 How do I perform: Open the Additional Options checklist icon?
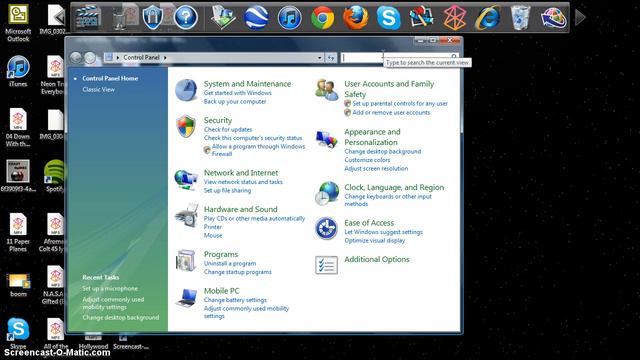point(326,265)
